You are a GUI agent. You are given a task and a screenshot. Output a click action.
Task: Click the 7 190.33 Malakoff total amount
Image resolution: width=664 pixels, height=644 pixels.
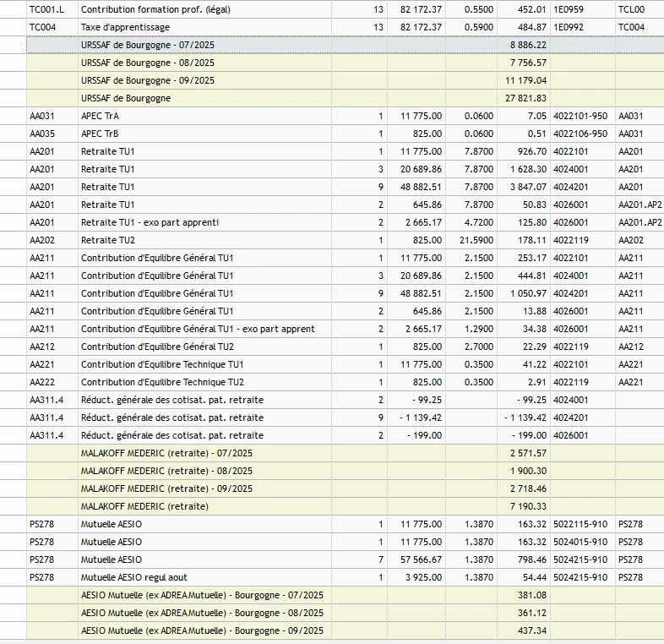point(529,506)
